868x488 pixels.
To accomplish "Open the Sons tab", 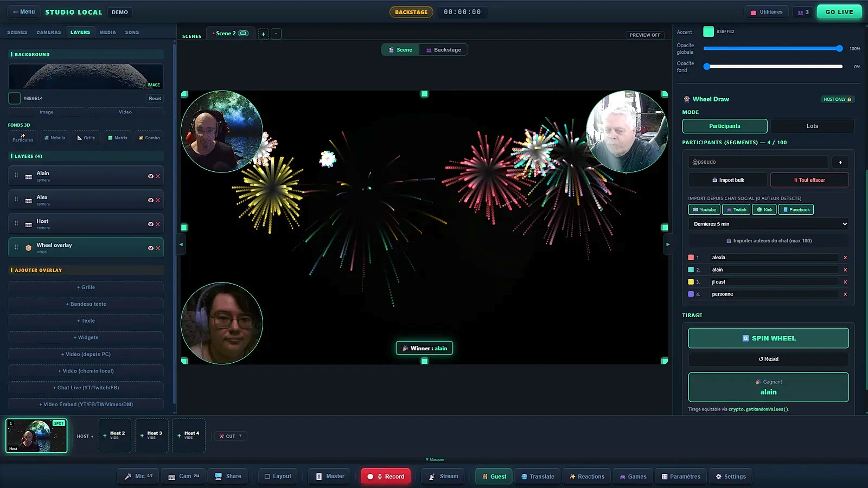I will (x=132, y=33).
